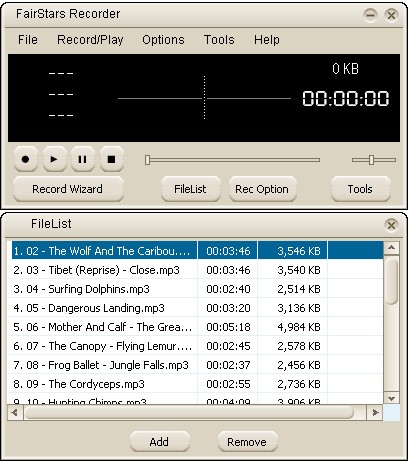Open the Options menu
Screen dimensions: 408x461
click(163, 40)
